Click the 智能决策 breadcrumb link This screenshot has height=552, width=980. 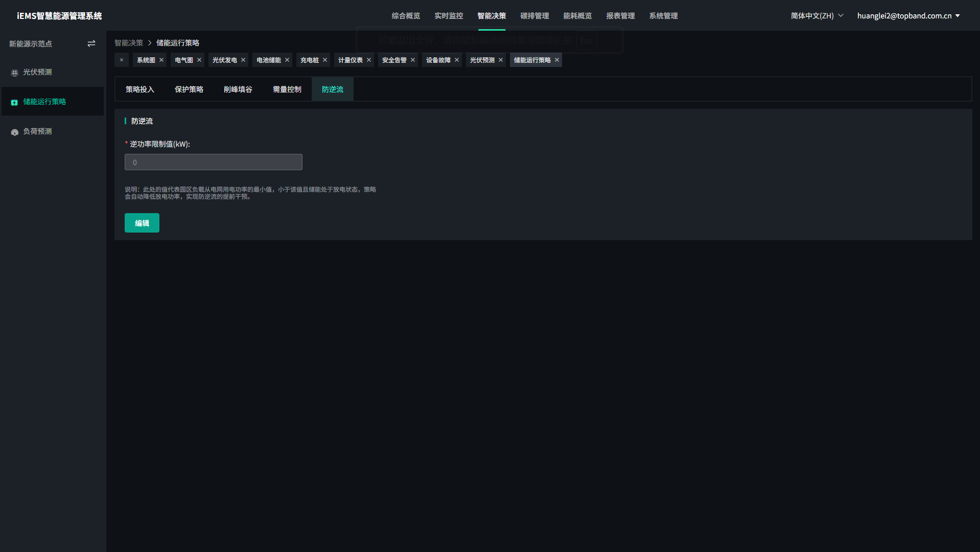point(129,43)
